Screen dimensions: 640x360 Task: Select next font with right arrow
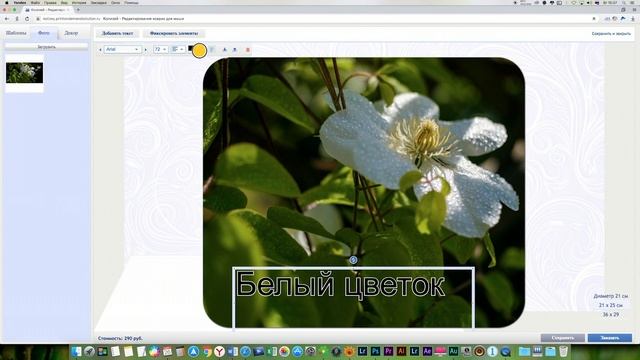(146, 50)
